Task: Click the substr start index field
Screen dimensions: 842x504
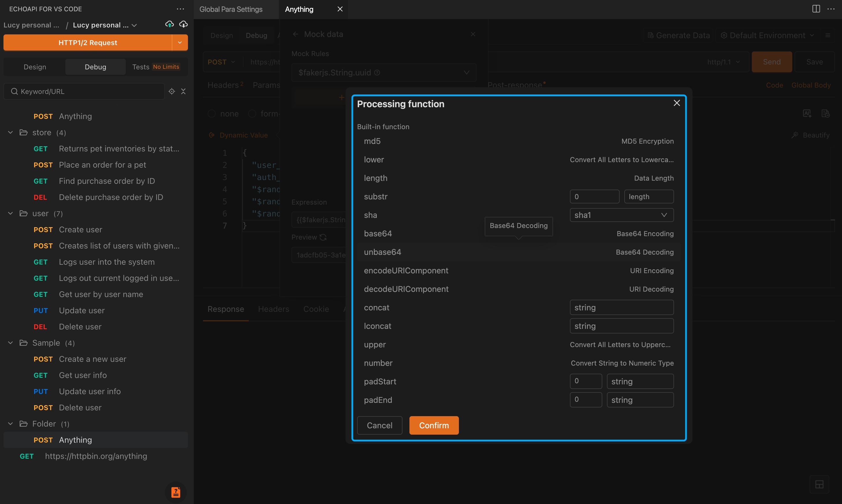Action: coord(594,197)
